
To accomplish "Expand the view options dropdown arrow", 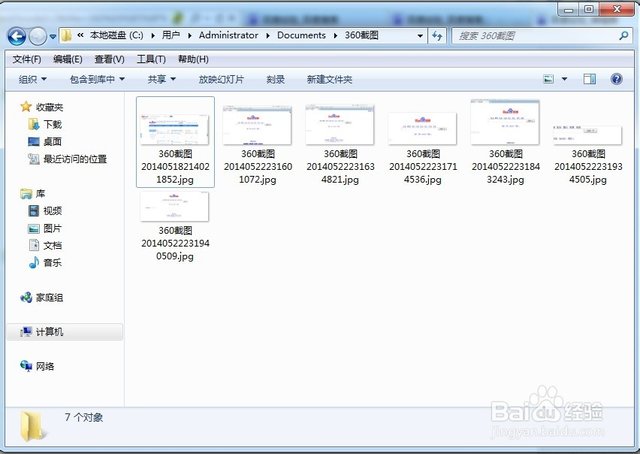I will pos(564,79).
